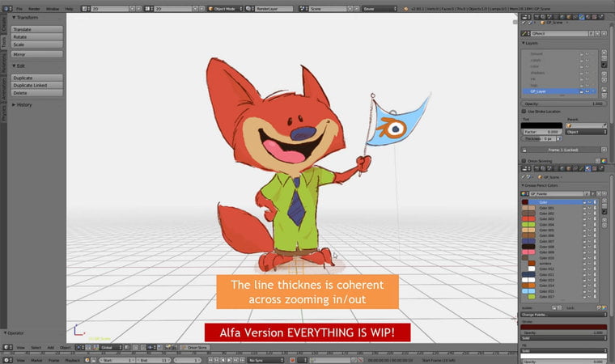The image size is (615, 364).
Task: Open the No Sync dropdown
Action: click(x=265, y=360)
